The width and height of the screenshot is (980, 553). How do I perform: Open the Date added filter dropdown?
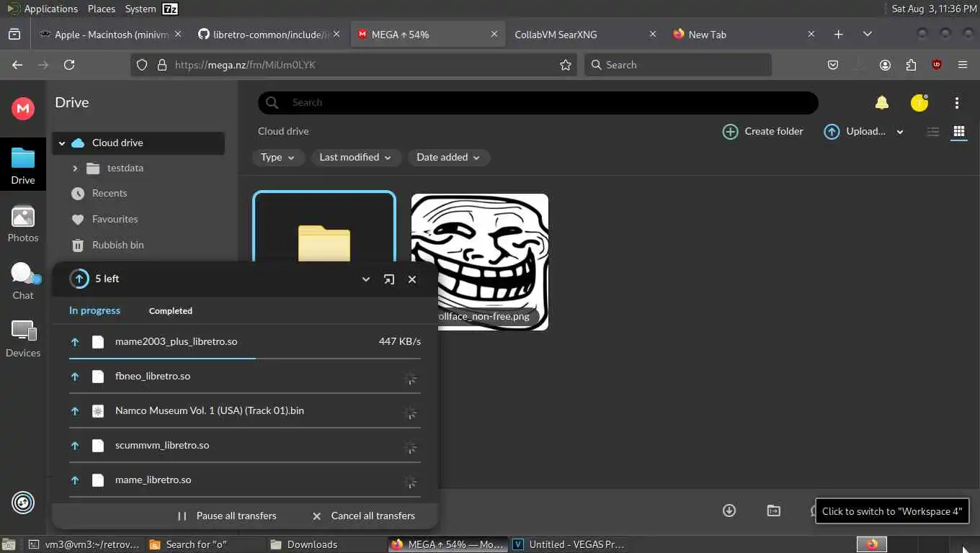tap(449, 158)
